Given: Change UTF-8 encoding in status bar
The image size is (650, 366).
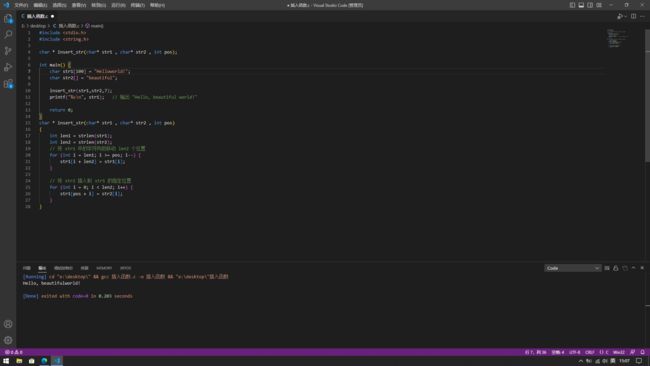Looking at the screenshot, I should (575, 352).
